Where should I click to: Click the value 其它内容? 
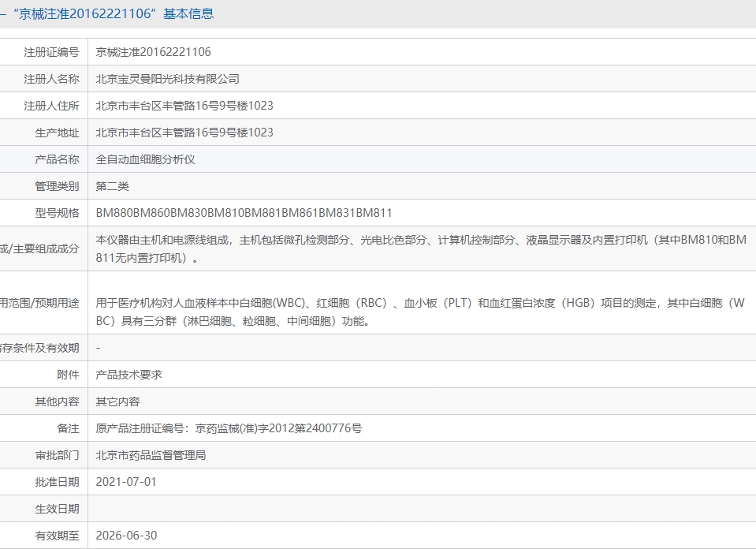click(x=117, y=401)
